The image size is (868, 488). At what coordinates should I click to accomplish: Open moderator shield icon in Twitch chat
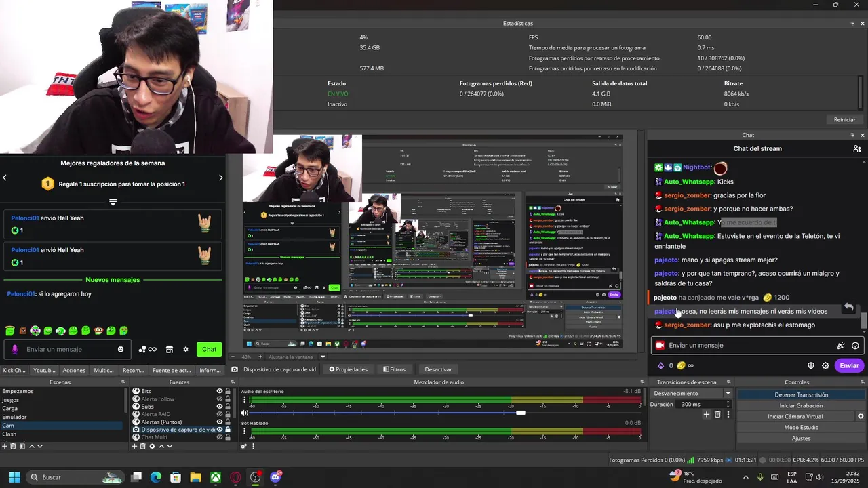click(x=810, y=365)
